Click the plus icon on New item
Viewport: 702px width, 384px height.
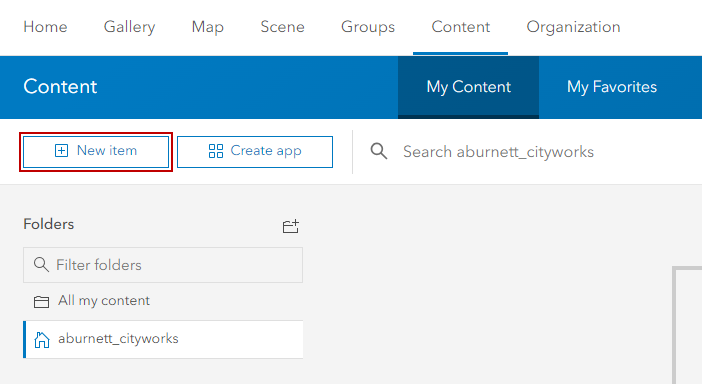tap(61, 151)
